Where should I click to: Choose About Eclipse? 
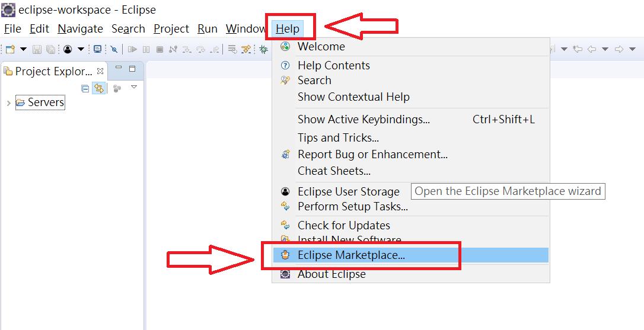[x=411, y=274]
